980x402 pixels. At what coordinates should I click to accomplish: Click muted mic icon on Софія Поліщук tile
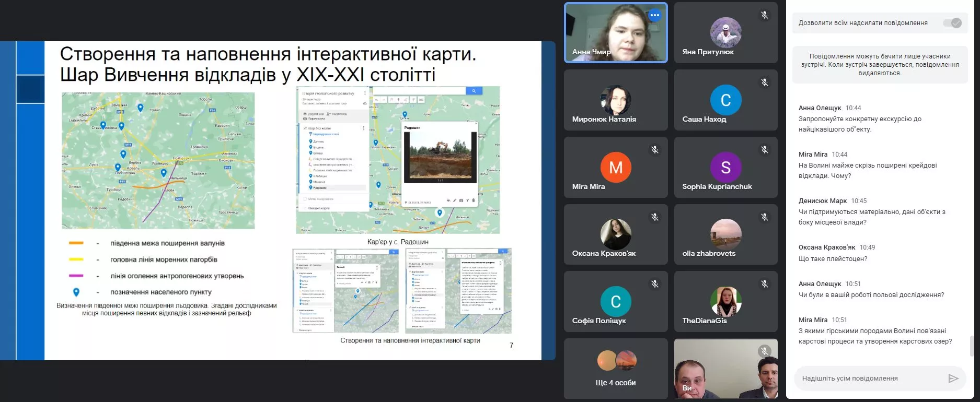tap(654, 284)
